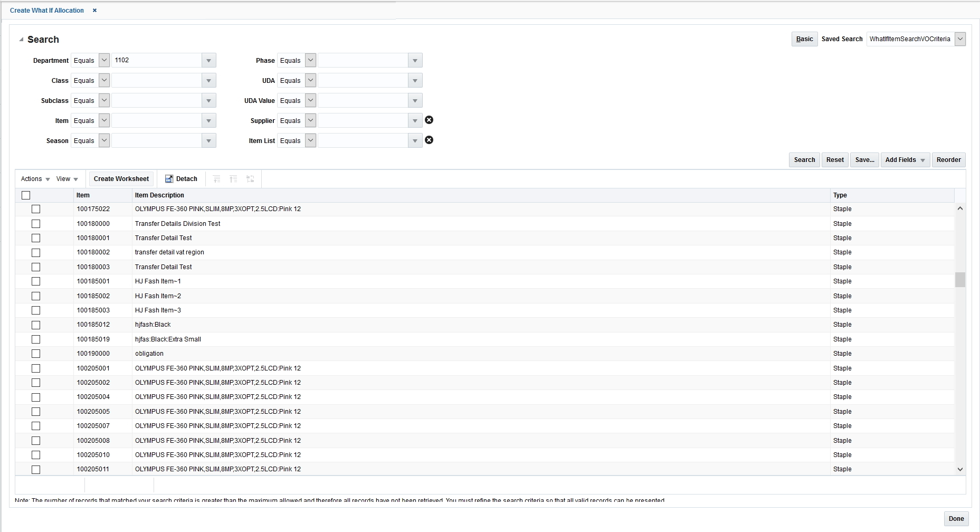Open the Saved Search dropdown
The image size is (980, 532).
pos(961,39)
